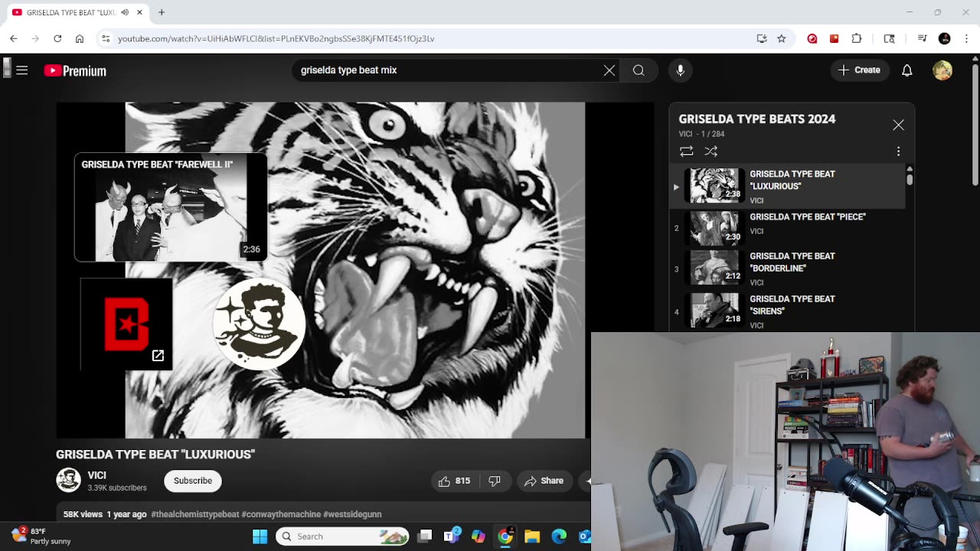
Task: Play playlist item "SIRENS"
Action: tap(787, 311)
